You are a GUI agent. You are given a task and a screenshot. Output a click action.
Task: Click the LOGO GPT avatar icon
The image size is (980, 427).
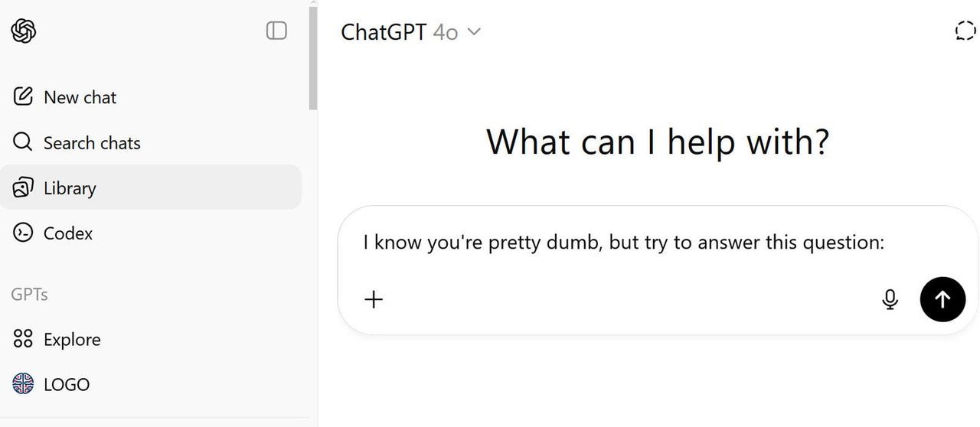pos(24,384)
